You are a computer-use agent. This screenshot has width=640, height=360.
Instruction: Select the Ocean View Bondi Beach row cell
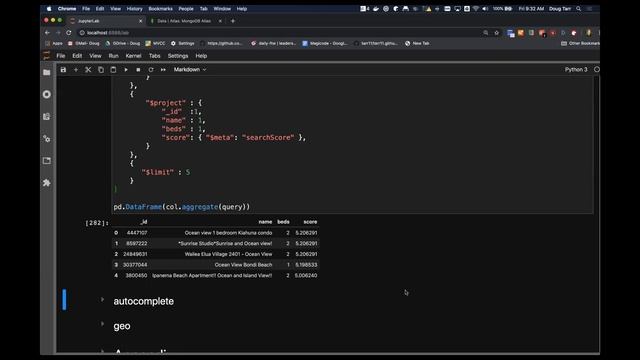point(243,265)
